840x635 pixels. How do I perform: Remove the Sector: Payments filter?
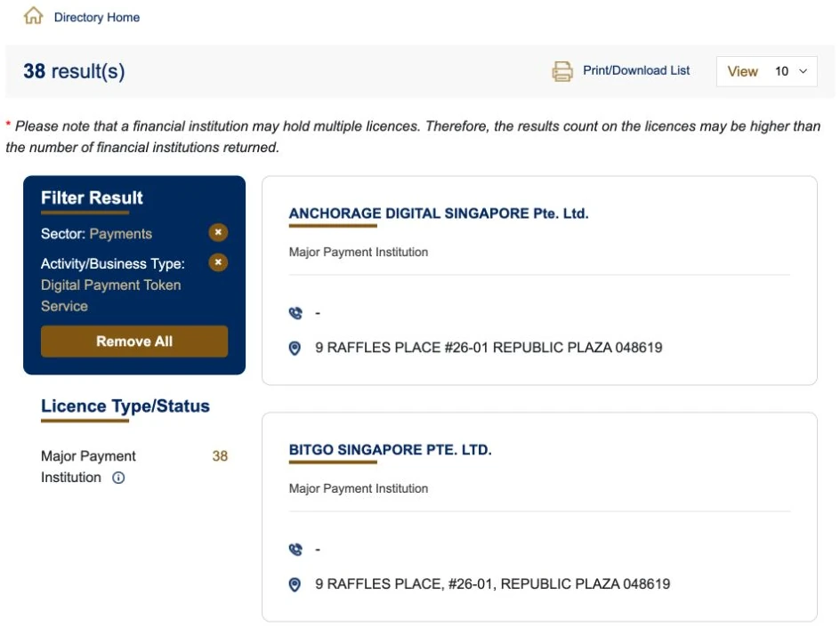coord(218,232)
